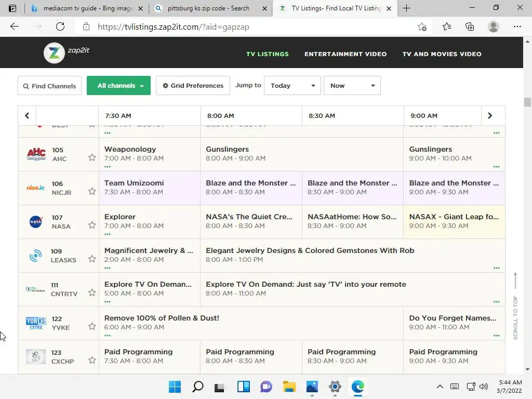Favorite channel 107 NASA with star
Screen dimensions: 532x399
click(x=92, y=225)
